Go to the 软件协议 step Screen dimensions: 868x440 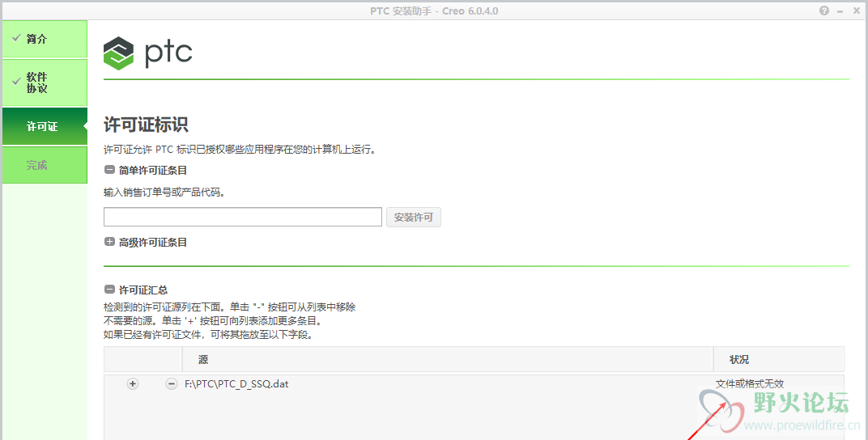pyautogui.click(x=45, y=82)
